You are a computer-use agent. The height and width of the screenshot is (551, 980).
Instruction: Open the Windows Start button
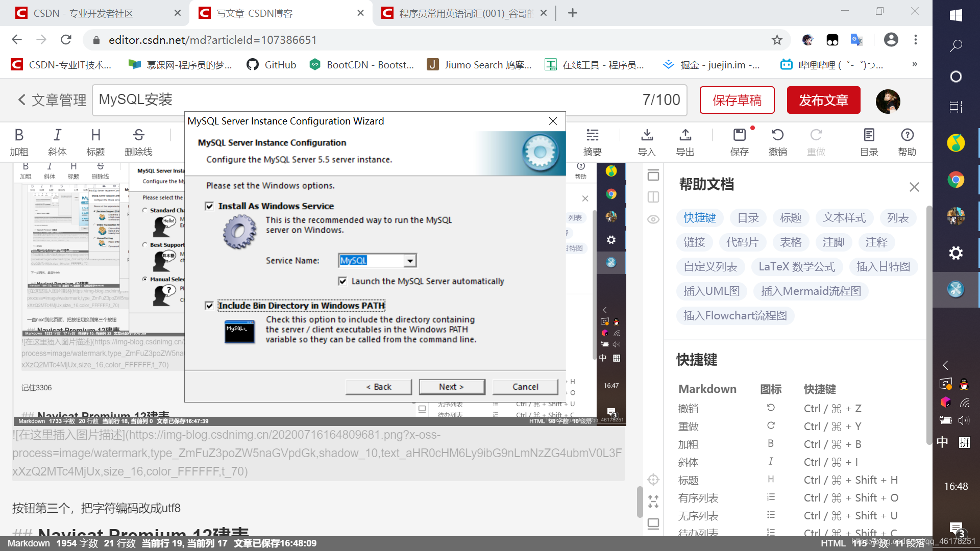(x=956, y=15)
